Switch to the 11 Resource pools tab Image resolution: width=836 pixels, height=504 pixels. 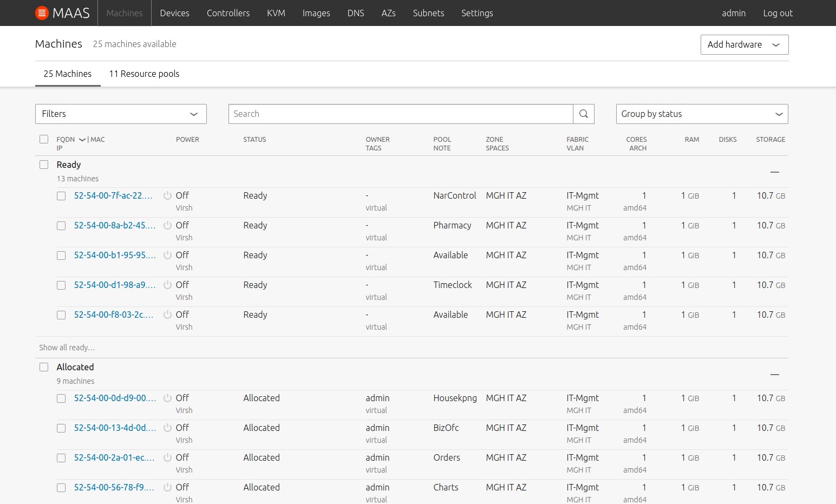click(x=144, y=74)
